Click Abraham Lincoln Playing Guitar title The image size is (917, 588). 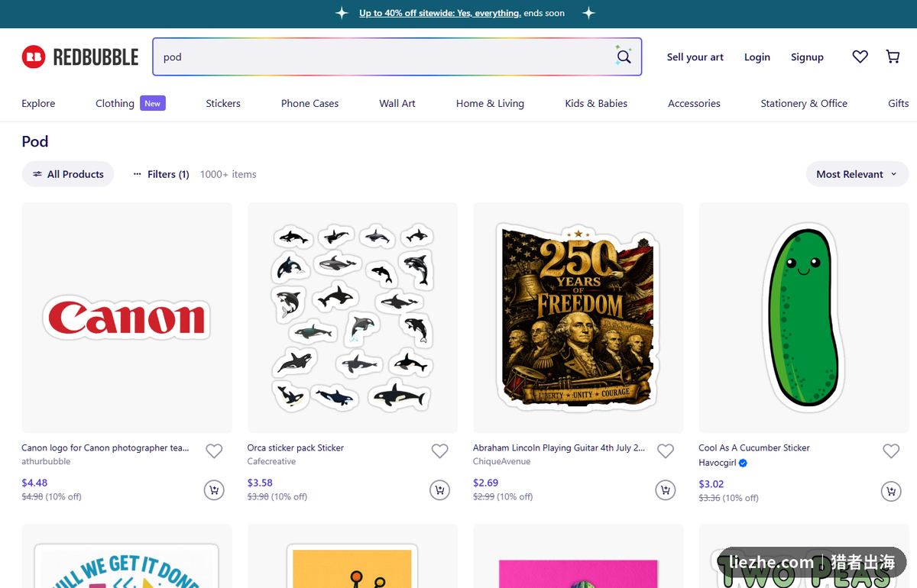pyautogui.click(x=559, y=447)
